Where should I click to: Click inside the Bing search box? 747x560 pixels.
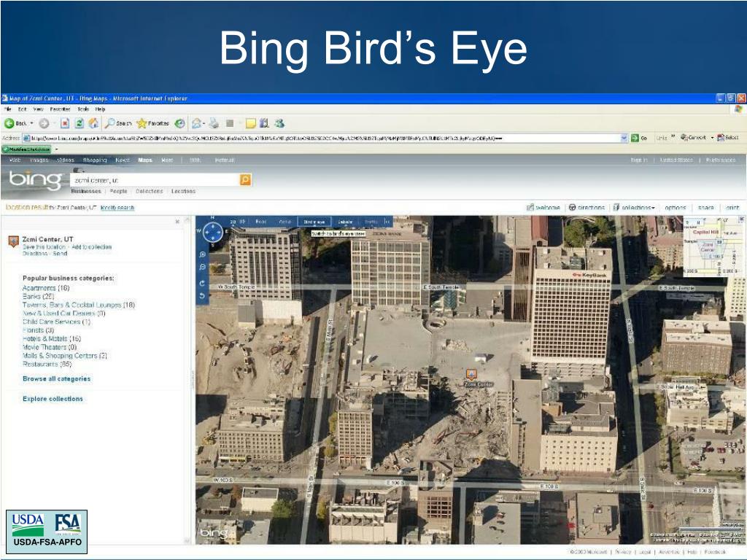pyautogui.click(x=155, y=180)
